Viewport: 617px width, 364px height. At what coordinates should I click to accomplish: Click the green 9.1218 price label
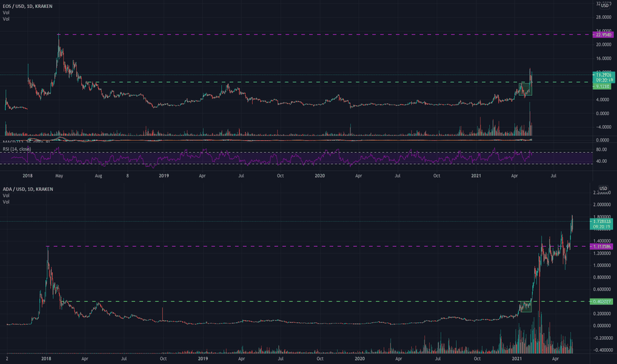[602, 86]
